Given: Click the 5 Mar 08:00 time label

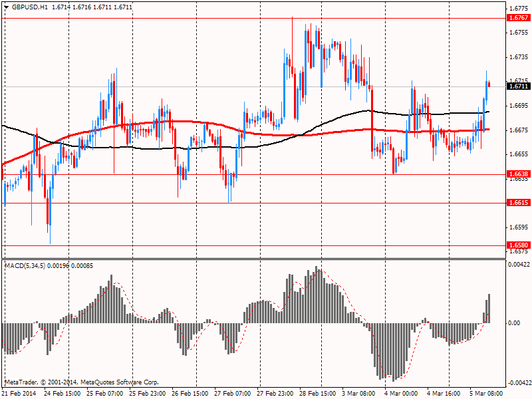Looking at the screenshot, I should [x=486, y=394].
